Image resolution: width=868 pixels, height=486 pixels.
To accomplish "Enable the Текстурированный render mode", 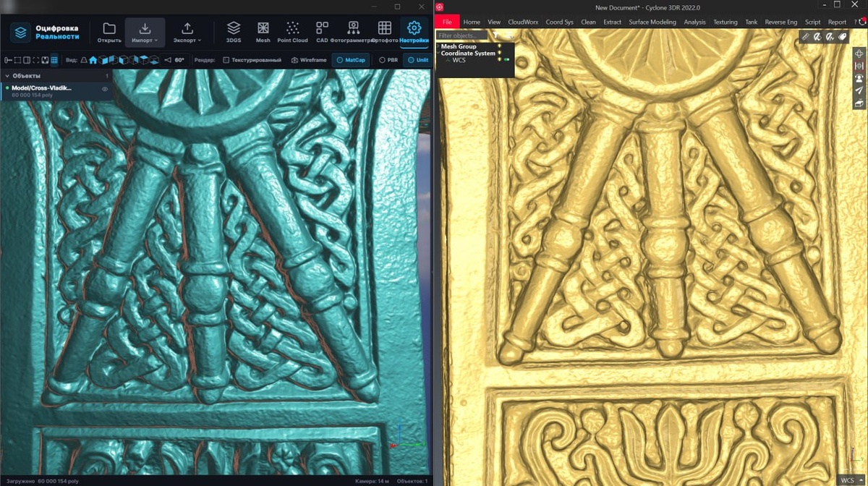I will point(252,60).
